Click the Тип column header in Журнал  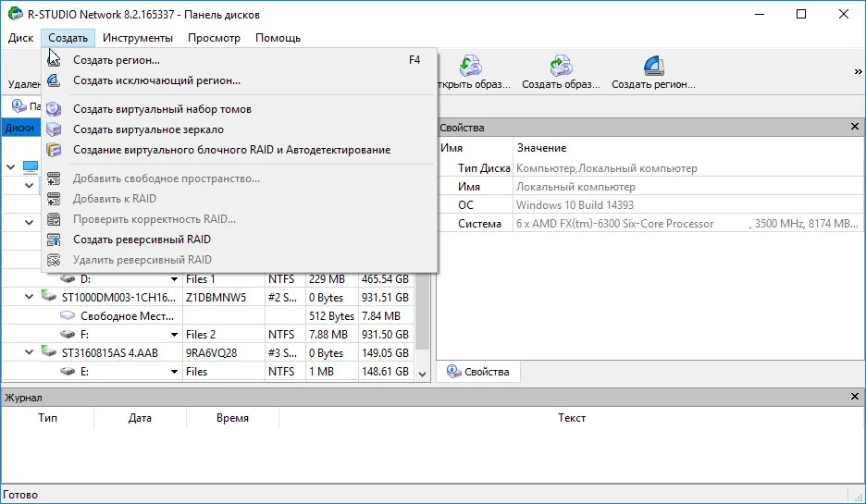click(x=47, y=418)
